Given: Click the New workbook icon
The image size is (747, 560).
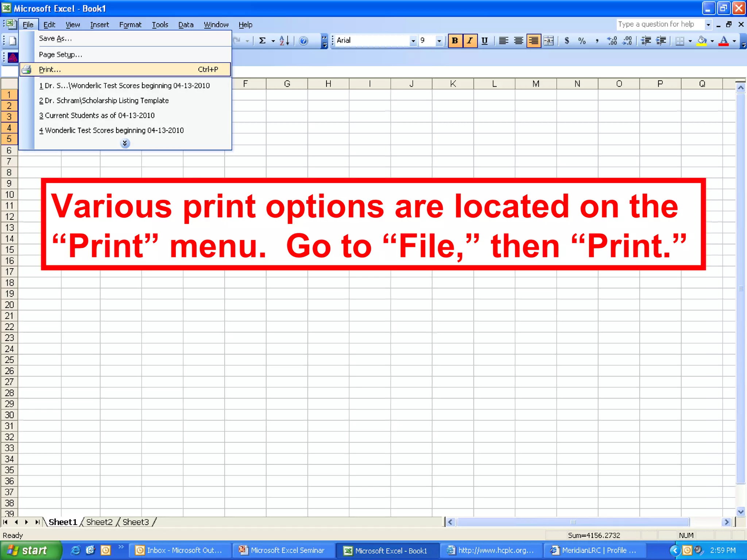Looking at the screenshot, I should [x=12, y=40].
